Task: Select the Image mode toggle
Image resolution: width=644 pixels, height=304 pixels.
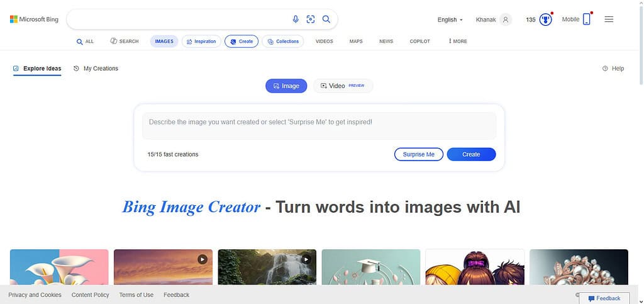Action: [286, 86]
